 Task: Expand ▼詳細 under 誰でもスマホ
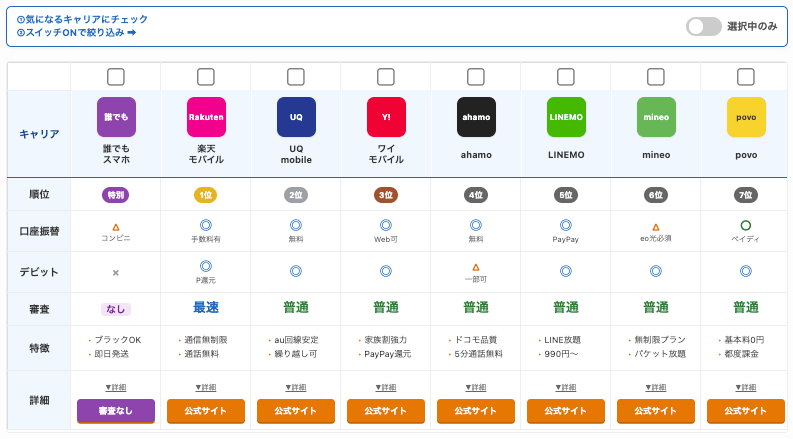(116, 387)
